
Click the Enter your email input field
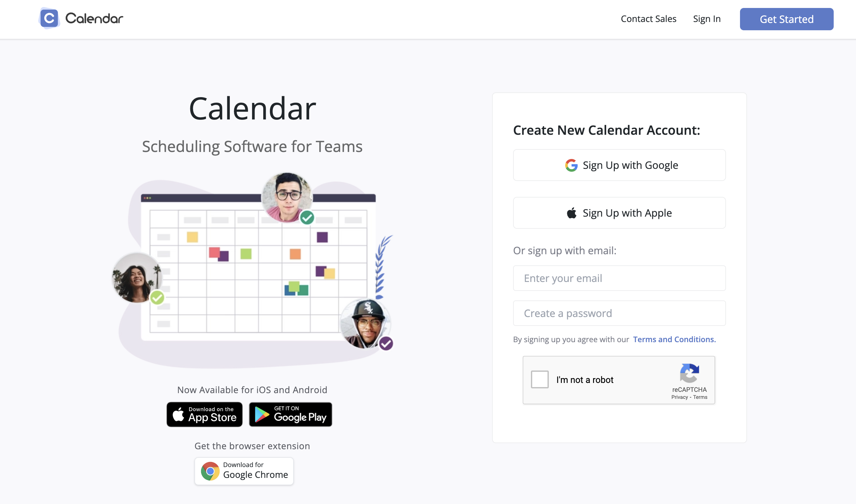(x=619, y=278)
